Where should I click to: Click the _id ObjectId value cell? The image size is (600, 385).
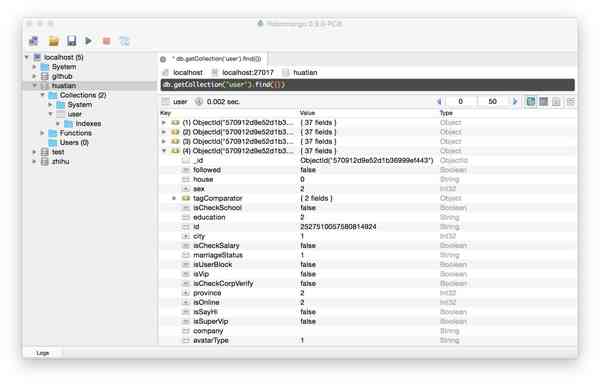pyautogui.click(x=367, y=160)
